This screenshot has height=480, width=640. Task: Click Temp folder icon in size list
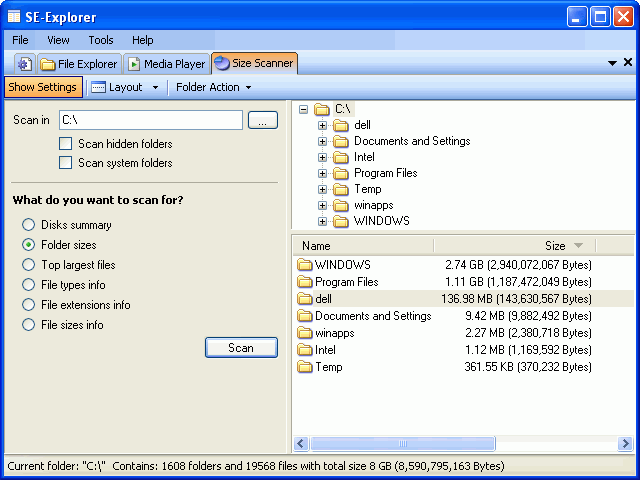(x=304, y=367)
